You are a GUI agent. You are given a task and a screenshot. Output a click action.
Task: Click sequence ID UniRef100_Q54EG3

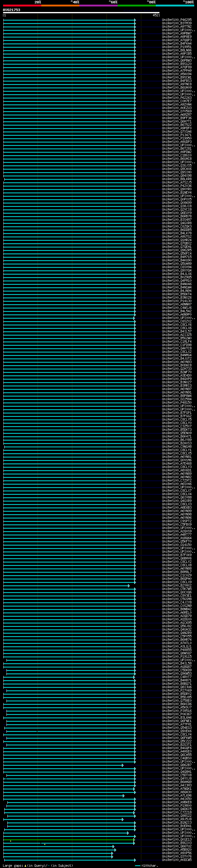click(177, 728)
